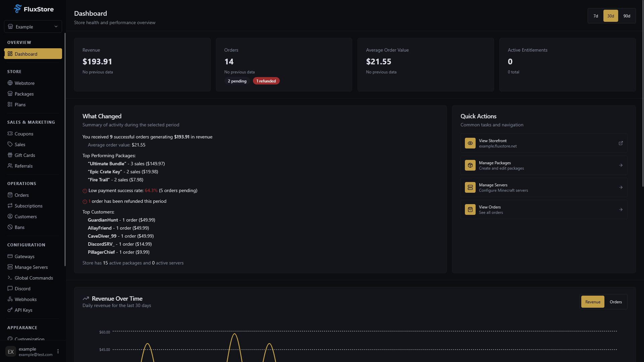
Task: Open the account options menu
Action: [x=58, y=351]
